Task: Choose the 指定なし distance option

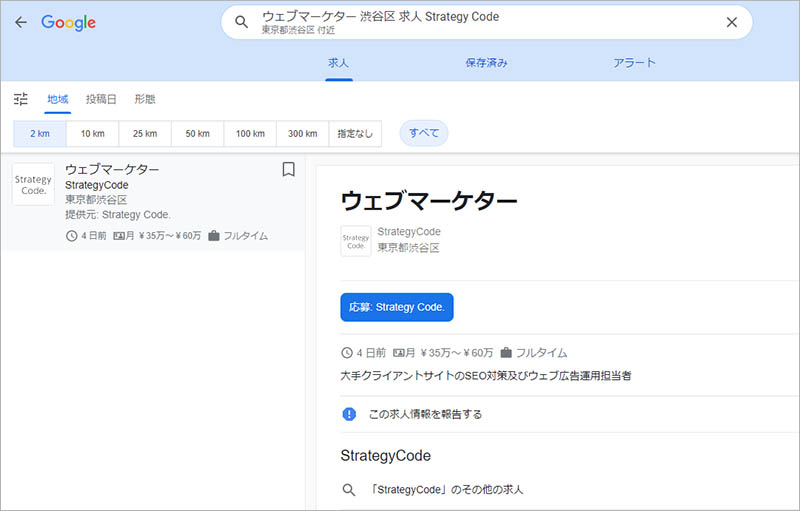Action: coord(355,133)
